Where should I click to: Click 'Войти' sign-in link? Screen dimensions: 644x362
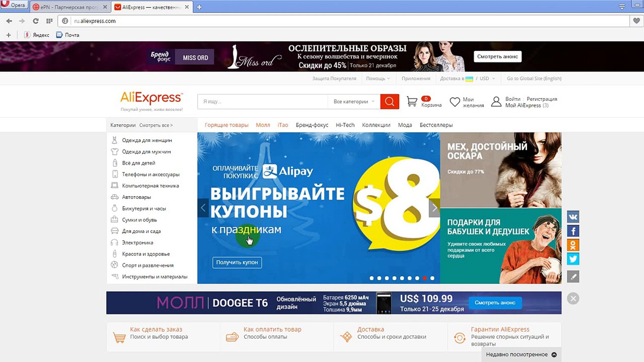pos(513,99)
